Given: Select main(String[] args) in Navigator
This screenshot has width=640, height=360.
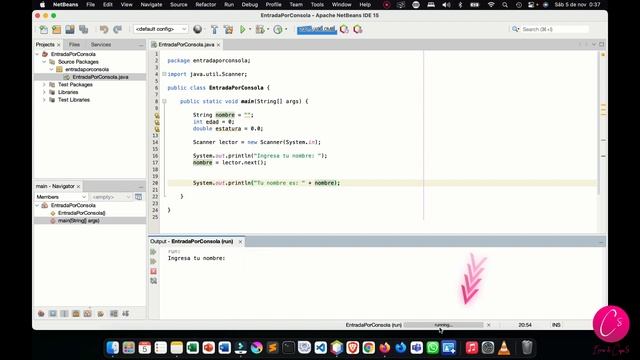Looking at the screenshot, I should [78, 221].
